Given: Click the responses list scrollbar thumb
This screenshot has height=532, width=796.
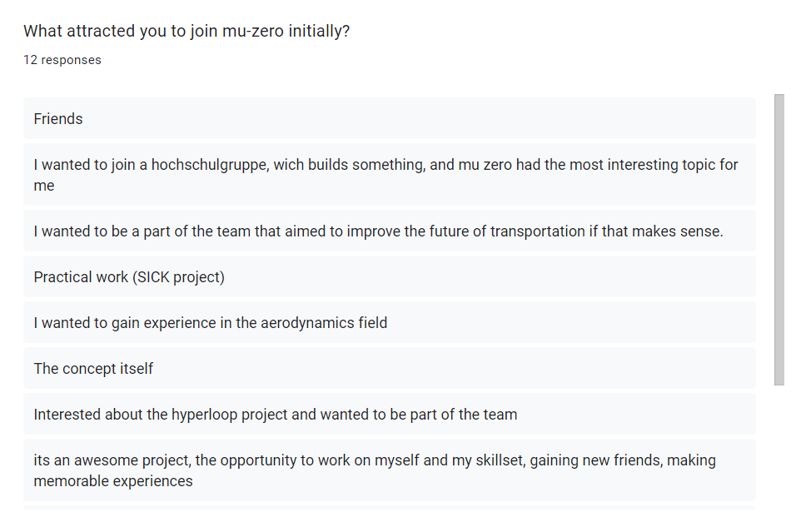Looking at the screenshot, I should coord(779,239).
